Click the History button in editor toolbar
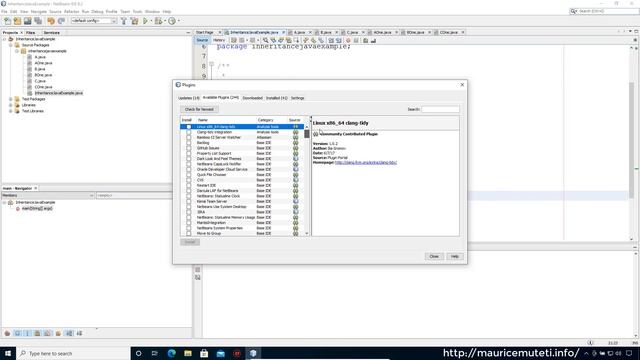640x360 pixels. pos(219,40)
